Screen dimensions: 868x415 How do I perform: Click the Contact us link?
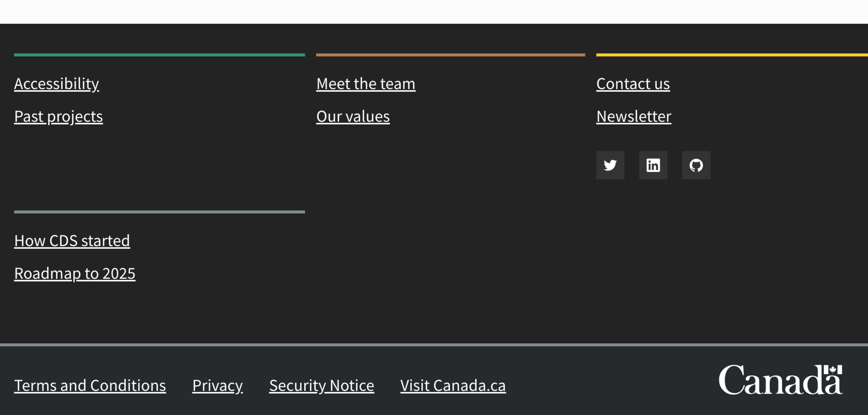pos(633,84)
